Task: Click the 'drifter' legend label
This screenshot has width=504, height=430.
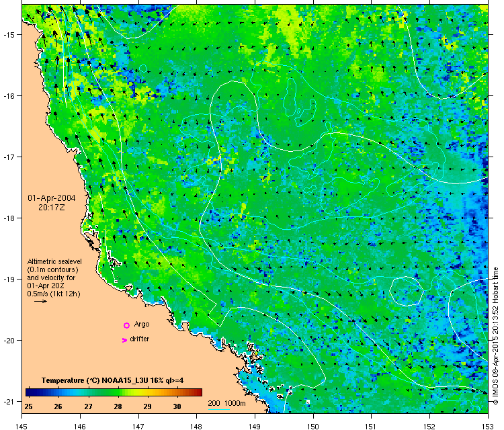Action: tap(140, 339)
